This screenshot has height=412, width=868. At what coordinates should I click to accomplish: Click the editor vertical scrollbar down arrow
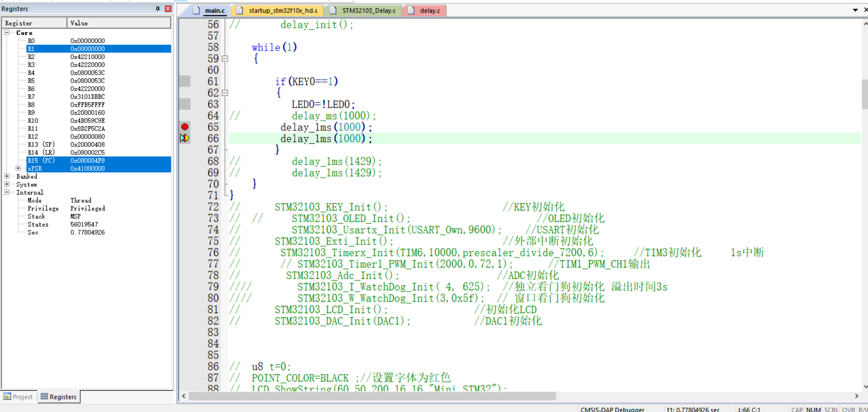pyautogui.click(x=865, y=386)
